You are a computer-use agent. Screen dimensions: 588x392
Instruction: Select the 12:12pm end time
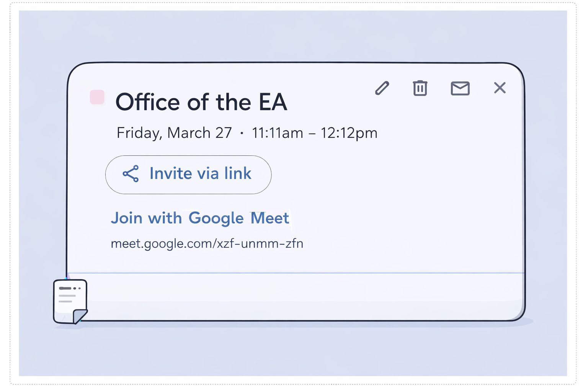tap(349, 133)
